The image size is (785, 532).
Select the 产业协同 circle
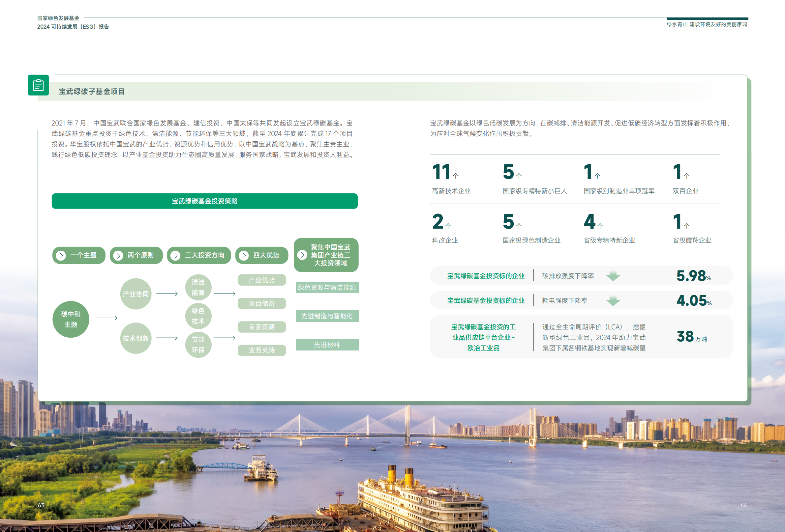pos(136,294)
